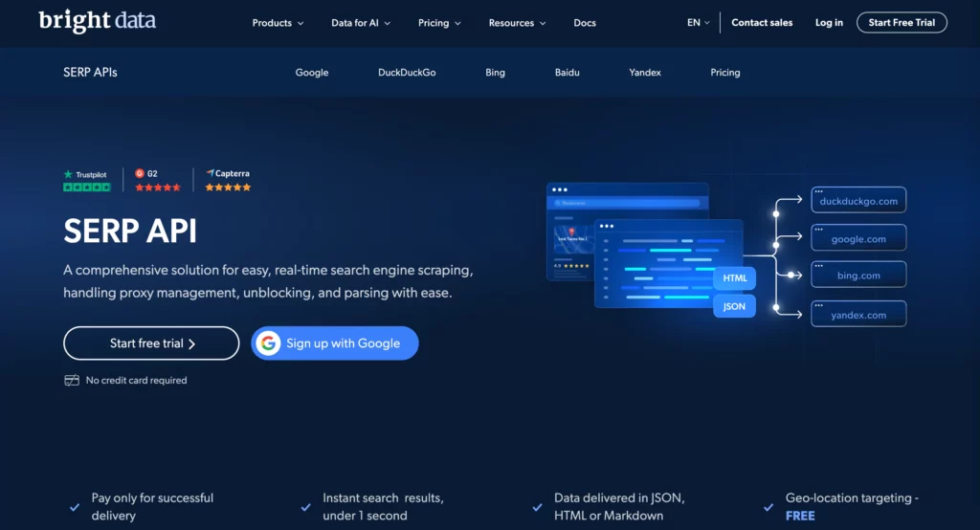This screenshot has width=980, height=530.
Task: Click Data delivered in JSON, HTML or Markdown text
Action: tap(619, 507)
